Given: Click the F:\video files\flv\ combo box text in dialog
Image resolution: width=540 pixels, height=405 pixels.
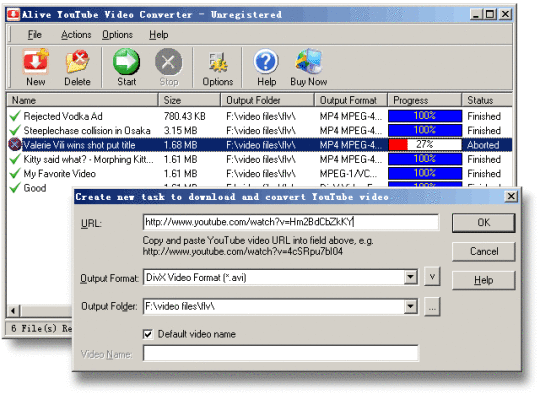Looking at the screenshot, I should coord(180,306).
